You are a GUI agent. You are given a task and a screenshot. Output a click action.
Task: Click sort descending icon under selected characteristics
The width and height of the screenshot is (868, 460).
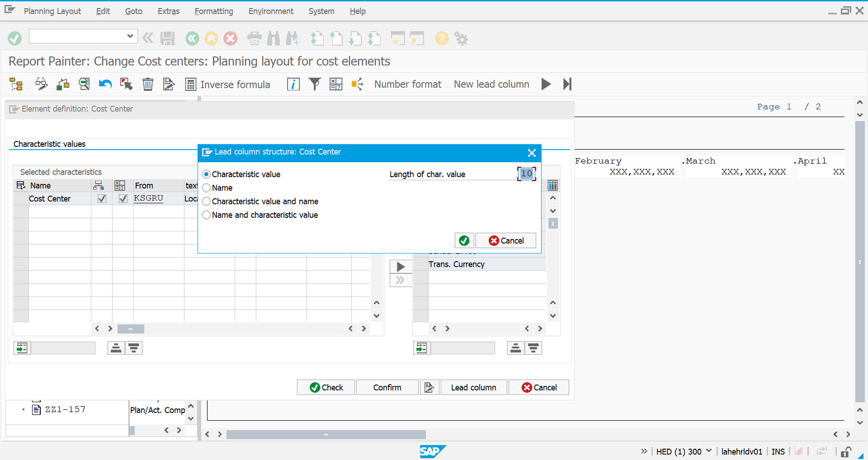(134, 348)
